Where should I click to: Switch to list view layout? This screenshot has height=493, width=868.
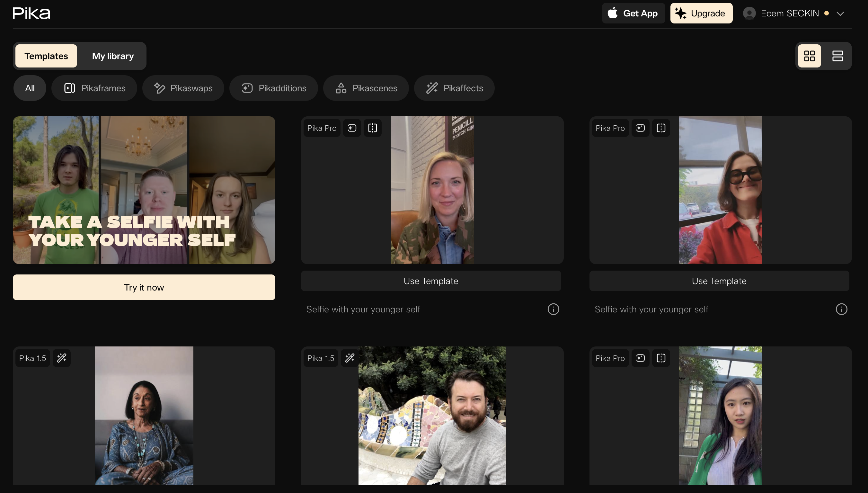point(837,56)
